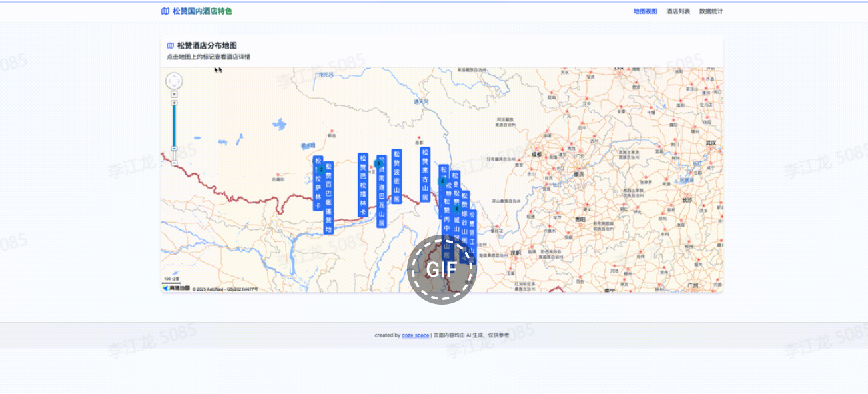This screenshot has height=394, width=868.
Task: Click the 松赞国内酒店特色 site title
Action: pos(203,11)
